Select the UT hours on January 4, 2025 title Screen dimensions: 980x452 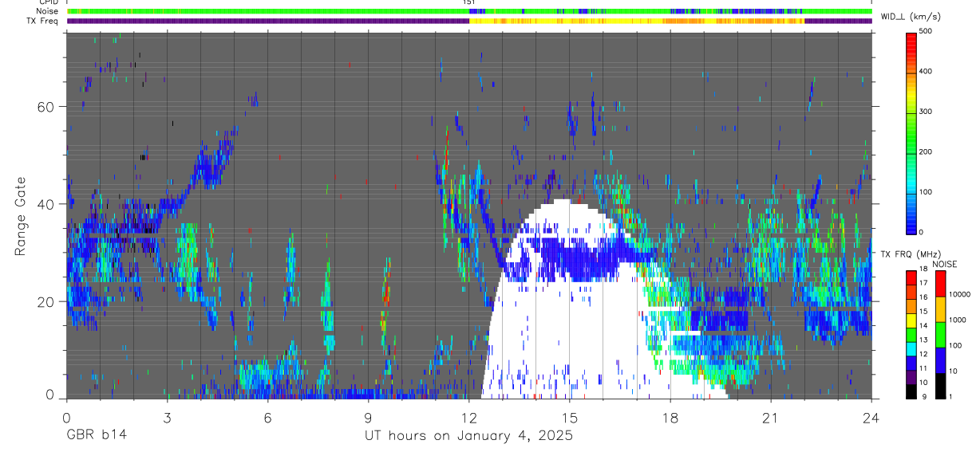469,436
